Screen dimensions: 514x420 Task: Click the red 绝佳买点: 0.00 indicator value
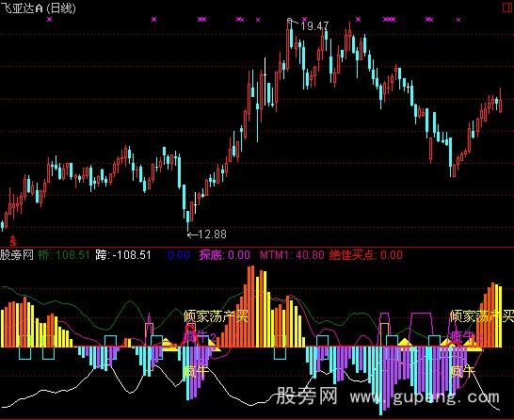[365, 255]
